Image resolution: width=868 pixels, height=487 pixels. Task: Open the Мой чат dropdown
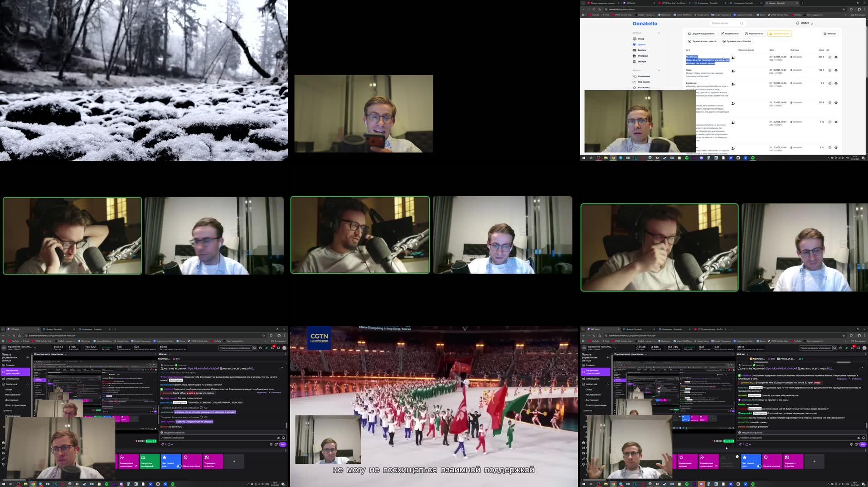[x=165, y=354]
